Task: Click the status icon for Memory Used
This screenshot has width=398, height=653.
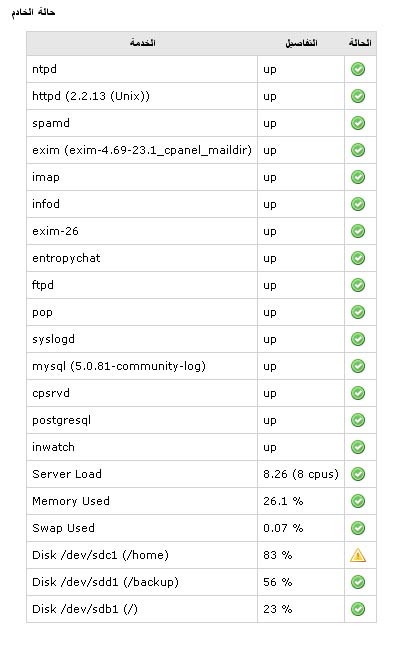Action: click(358, 501)
